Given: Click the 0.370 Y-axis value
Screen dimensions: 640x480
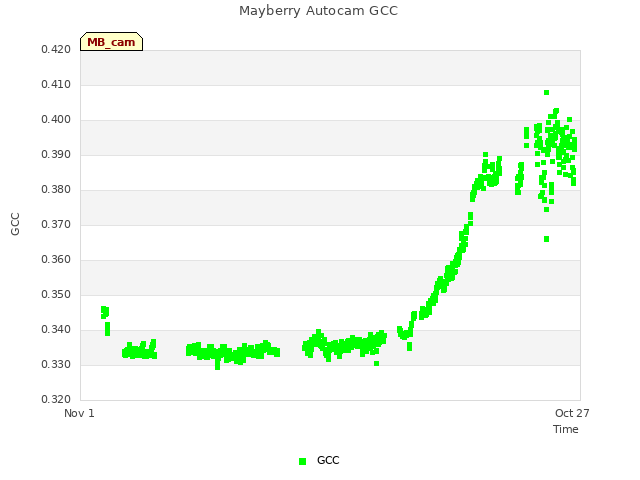Looking at the screenshot, I should pyautogui.click(x=56, y=224).
